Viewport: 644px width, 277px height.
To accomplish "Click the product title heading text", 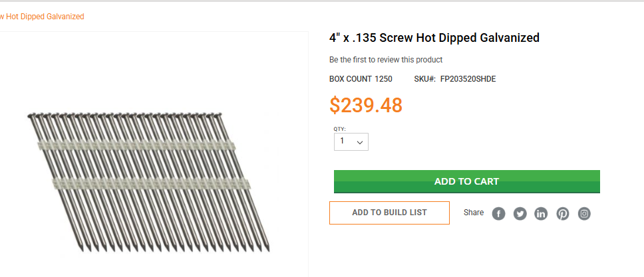I will click(434, 38).
